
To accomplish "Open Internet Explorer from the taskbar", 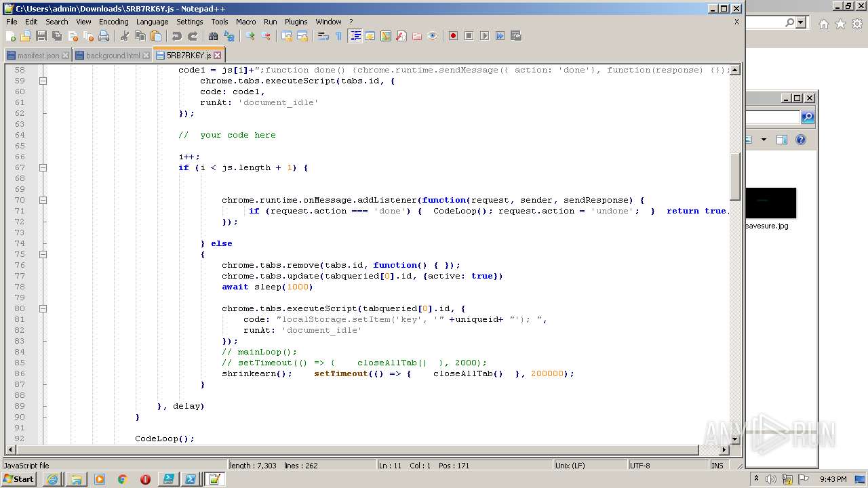I will 53,479.
